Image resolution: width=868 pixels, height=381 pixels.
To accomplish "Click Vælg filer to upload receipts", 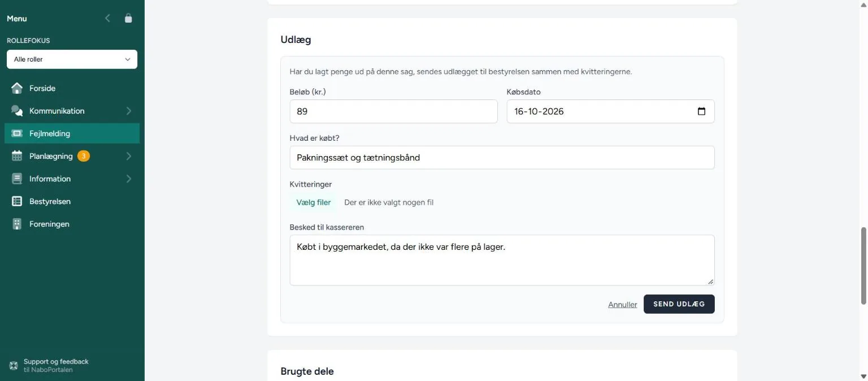I will tap(314, 202).
